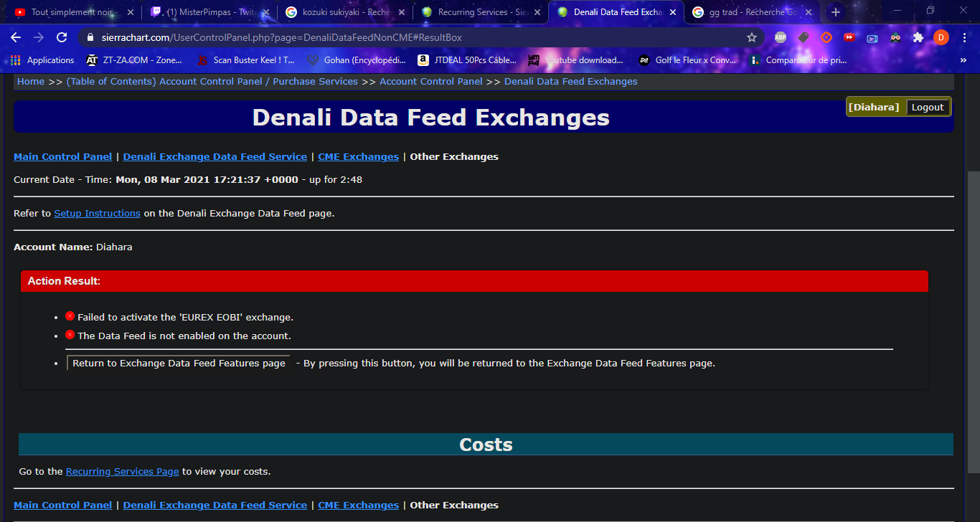Open the ZT-ZA.COM bookmark

(134, 60)
